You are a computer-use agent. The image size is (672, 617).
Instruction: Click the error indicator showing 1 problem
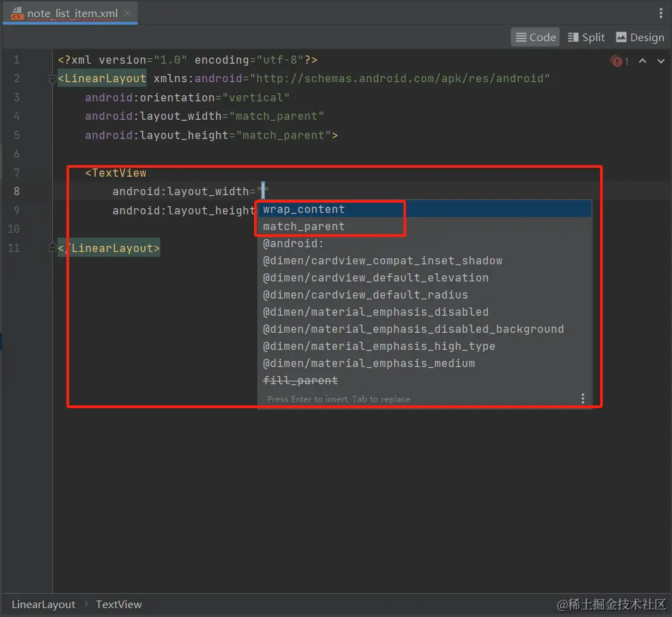(x=619, y=61)
